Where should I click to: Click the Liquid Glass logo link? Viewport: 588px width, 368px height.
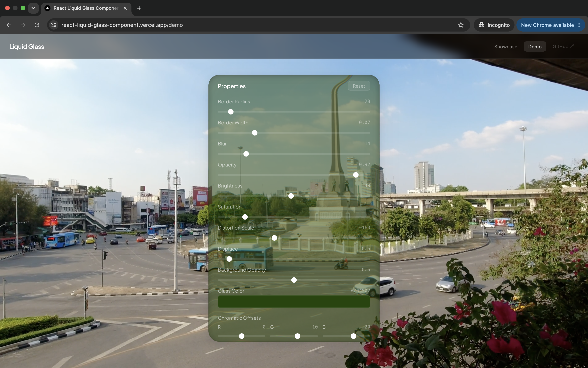tap(27, 47)
